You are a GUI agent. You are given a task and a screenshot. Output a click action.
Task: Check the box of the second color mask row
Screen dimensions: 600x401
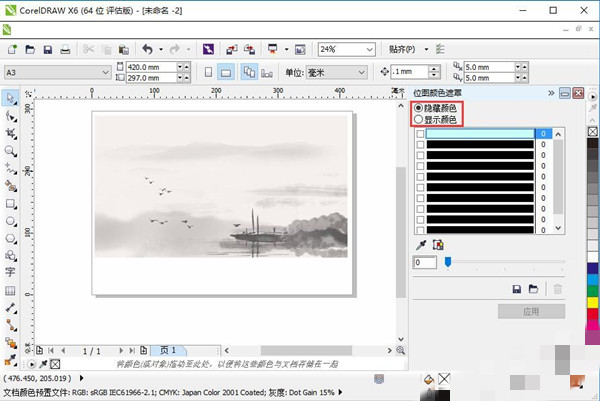tap(420, 145)
